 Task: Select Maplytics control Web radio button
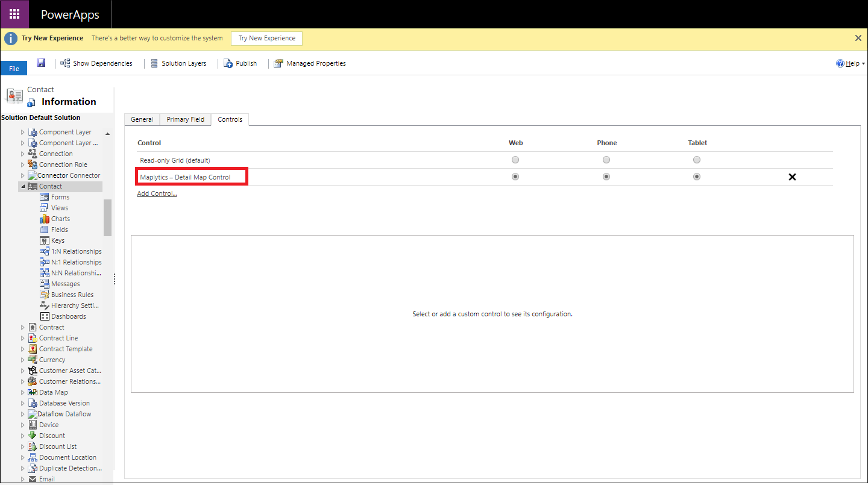[x=515, y=177]
